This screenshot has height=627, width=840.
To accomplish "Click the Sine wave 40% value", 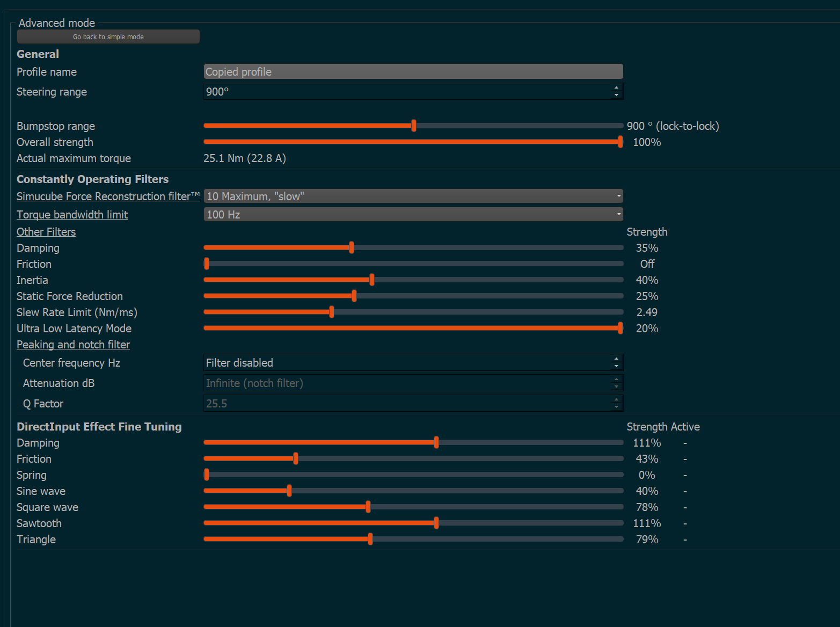I will pyautogui.click(x=647, y=491).
